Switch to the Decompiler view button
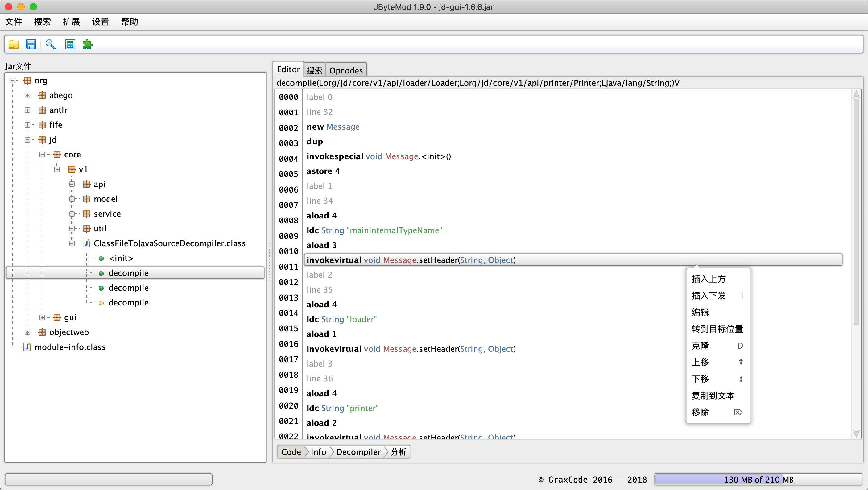This screenshot has height=490, width=868. click(x=358, y=452)
